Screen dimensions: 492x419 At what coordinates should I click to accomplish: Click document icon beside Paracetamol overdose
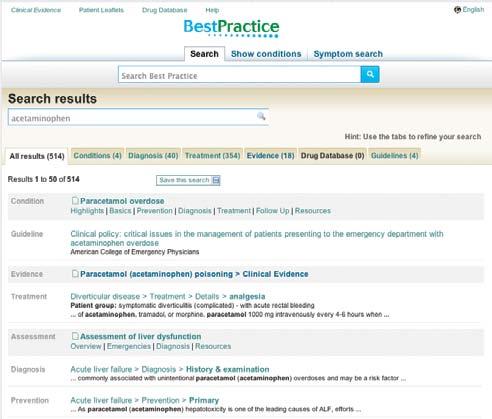pos(75,200)
